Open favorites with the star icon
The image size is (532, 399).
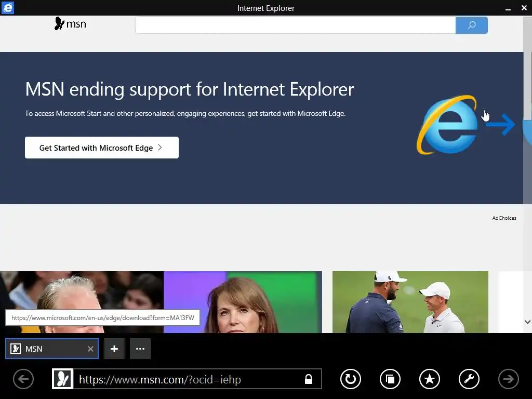430,379
